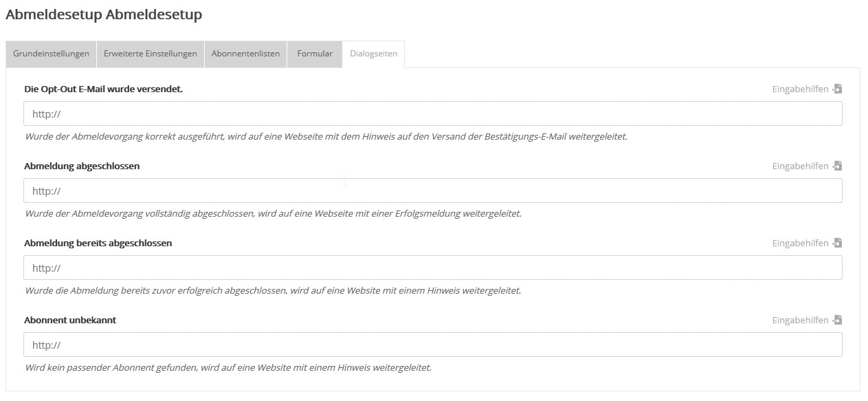868x401 pixels.
Task: Click the 'Abonnent unbekannt' field label
Action: point(70,320)
